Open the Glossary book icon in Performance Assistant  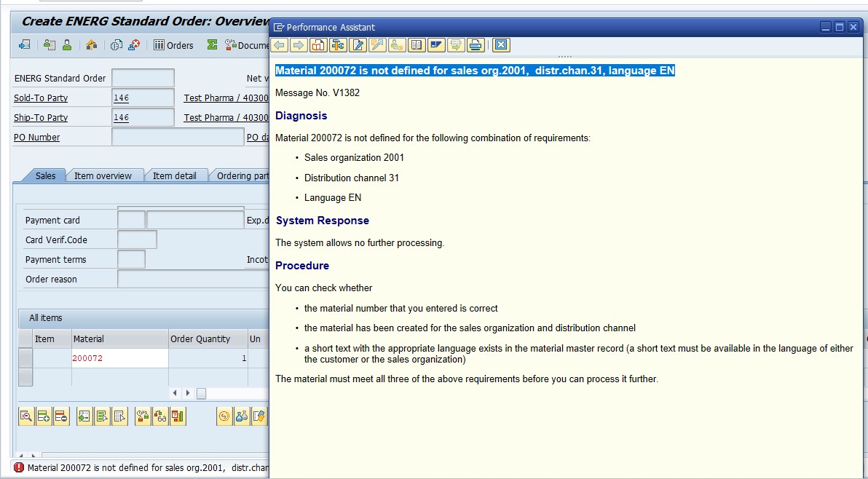(417, 45)
